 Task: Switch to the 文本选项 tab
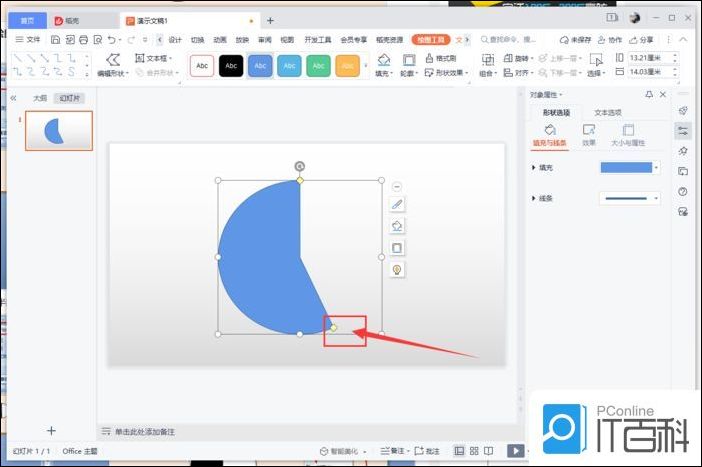[607, 113]
